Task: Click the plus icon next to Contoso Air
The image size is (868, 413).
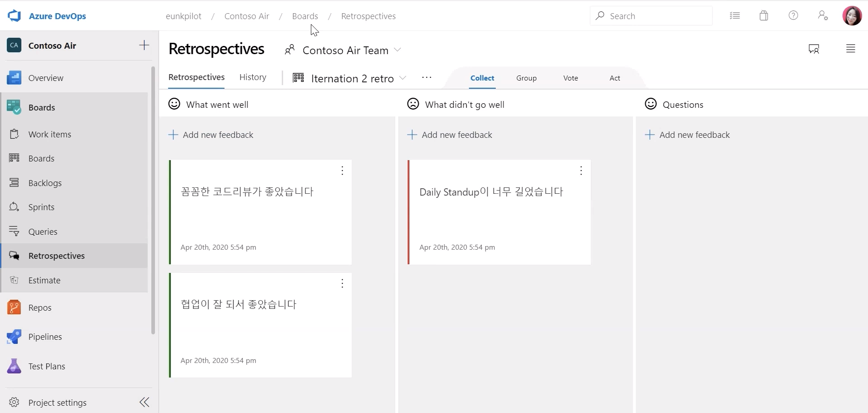Action: [144, 45]
